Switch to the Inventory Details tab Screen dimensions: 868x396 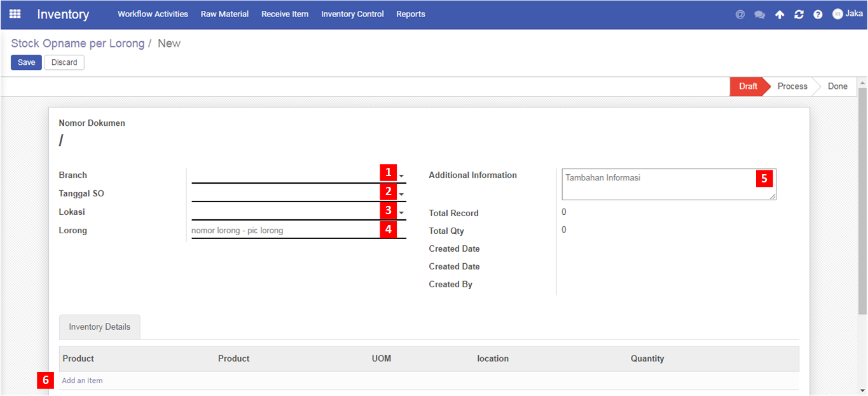pyautogui.click(x=99, y=327)
